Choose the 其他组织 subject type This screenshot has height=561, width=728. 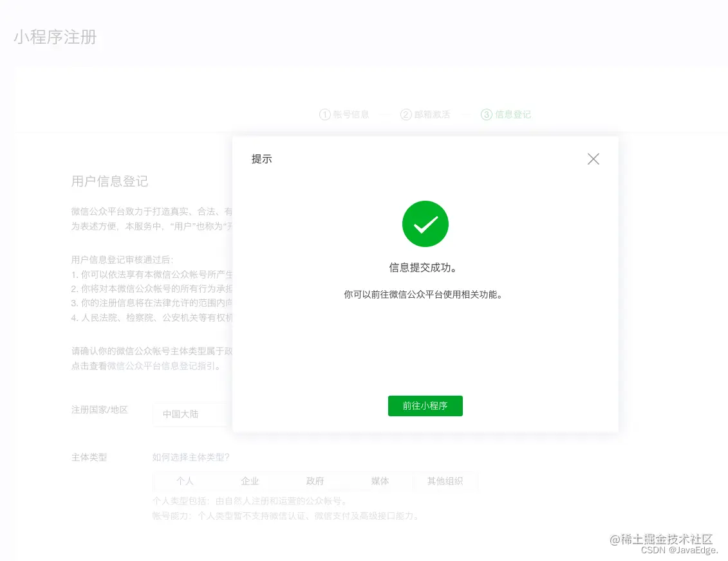click(445, 481)
